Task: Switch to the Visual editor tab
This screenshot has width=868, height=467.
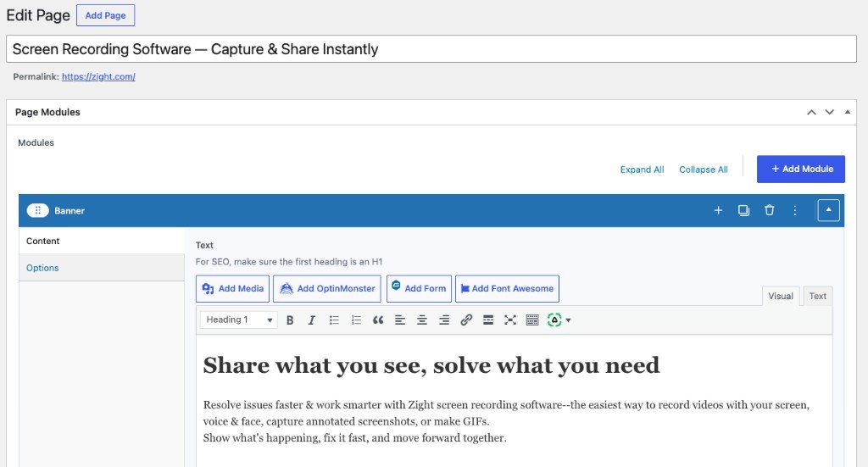Action: point(781,296)
